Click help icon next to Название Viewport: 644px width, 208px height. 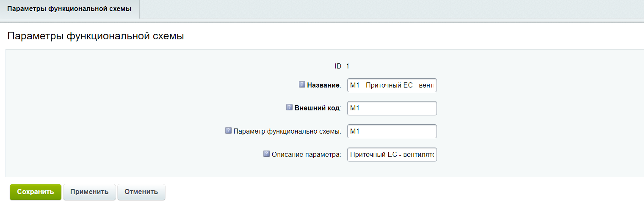(302, 85)
